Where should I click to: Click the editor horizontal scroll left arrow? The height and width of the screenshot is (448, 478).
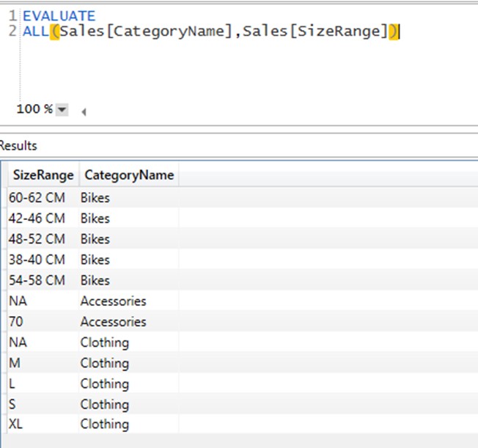pos(84,112)
